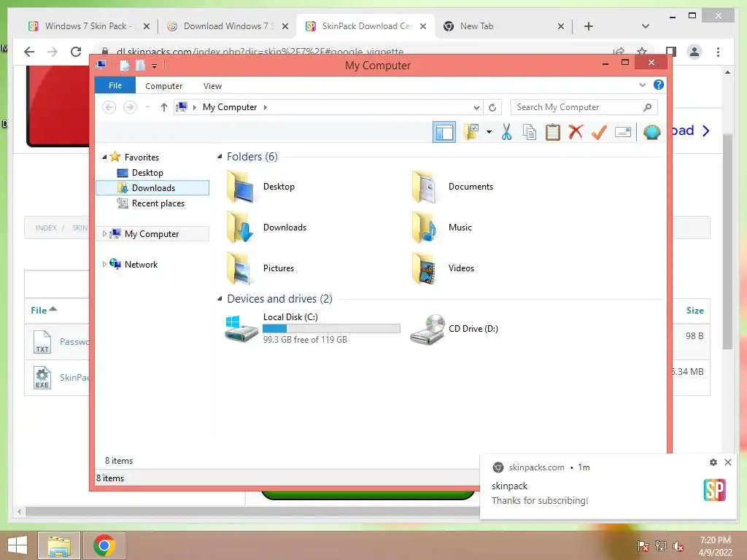Screen dimensions: 747x560
Task: Click the Explorer Forward arrow button
Action: tap(130, 107)
